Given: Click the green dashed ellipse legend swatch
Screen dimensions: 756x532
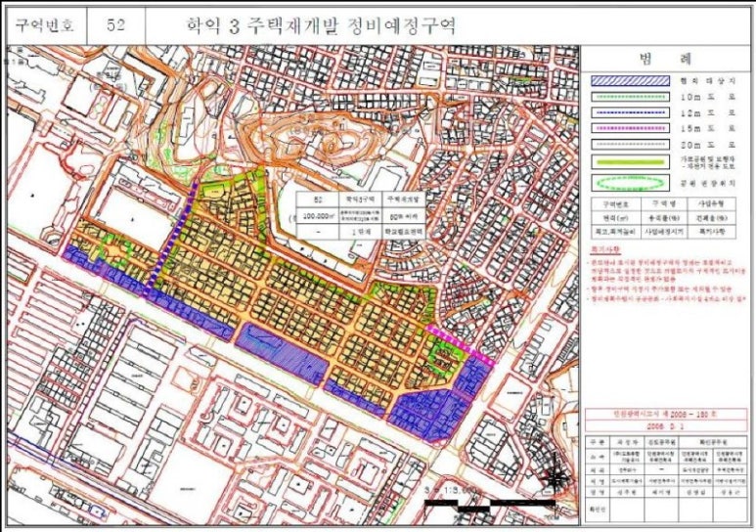Looking at the screenshot, I should [x=630, y=183].
